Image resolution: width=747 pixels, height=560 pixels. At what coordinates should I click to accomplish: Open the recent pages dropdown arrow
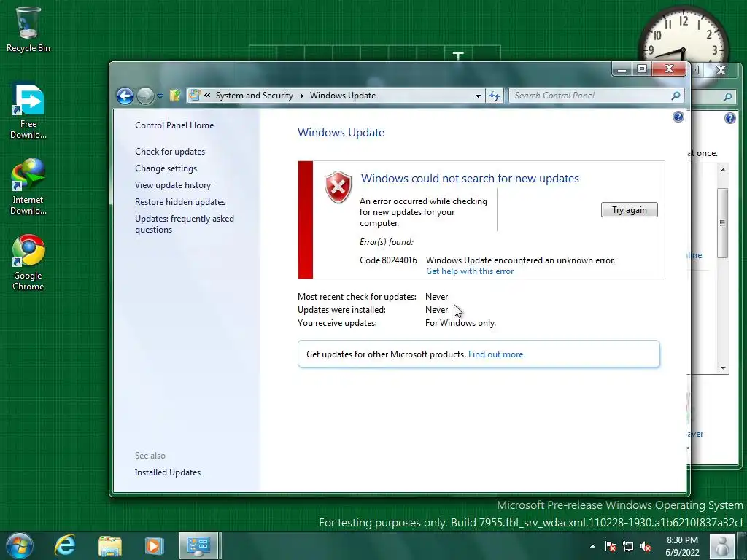[x=160, y=96]
